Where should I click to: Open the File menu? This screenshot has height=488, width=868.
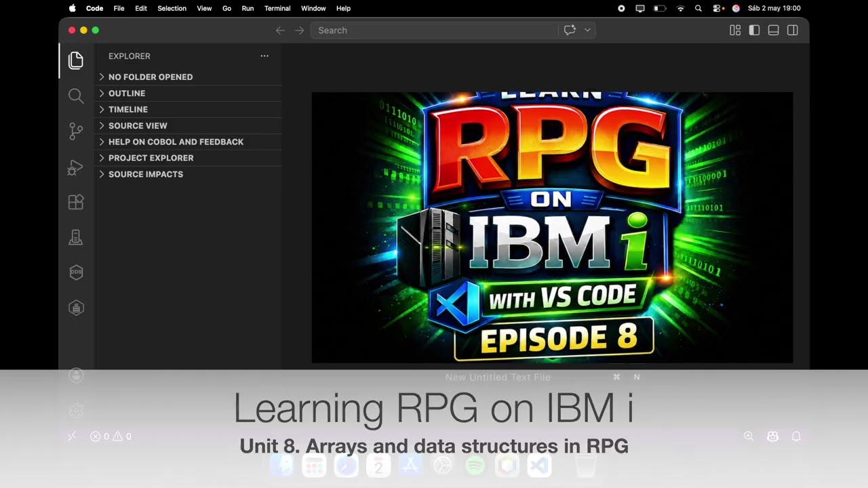[x=119, y=8]
